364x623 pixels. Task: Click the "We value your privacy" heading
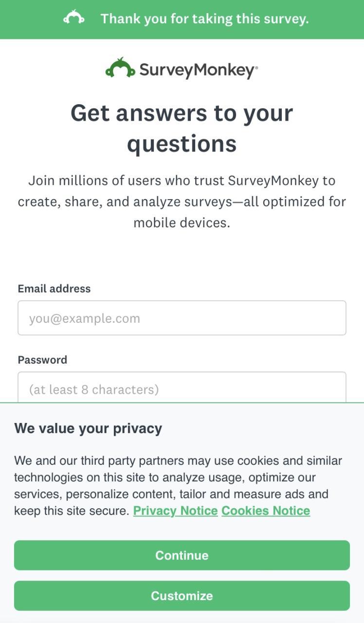88,428
